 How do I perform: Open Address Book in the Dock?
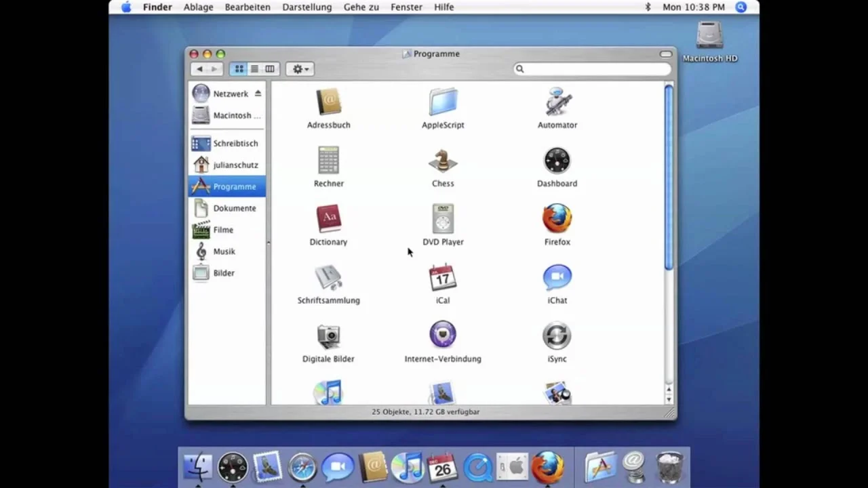pos(373,467)
